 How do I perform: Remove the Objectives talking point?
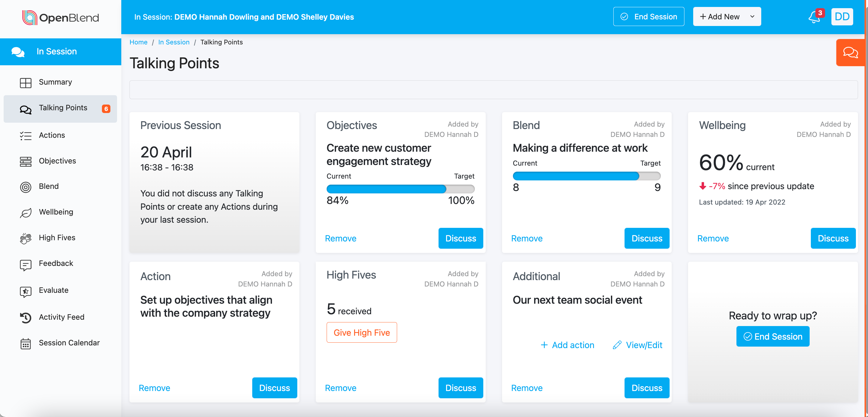340,238
